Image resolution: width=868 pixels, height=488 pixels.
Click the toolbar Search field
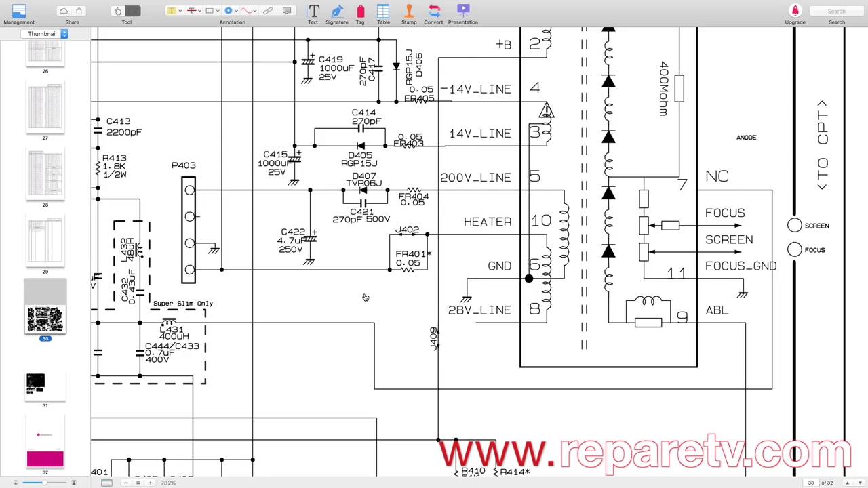[x=837, y=11]
